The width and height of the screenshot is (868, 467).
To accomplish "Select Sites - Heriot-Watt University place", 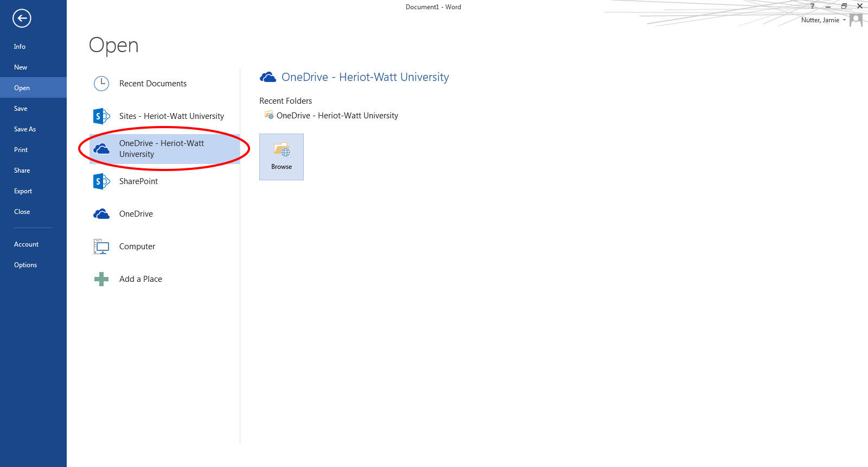I will pyautogui.click(x=164, y=116).
